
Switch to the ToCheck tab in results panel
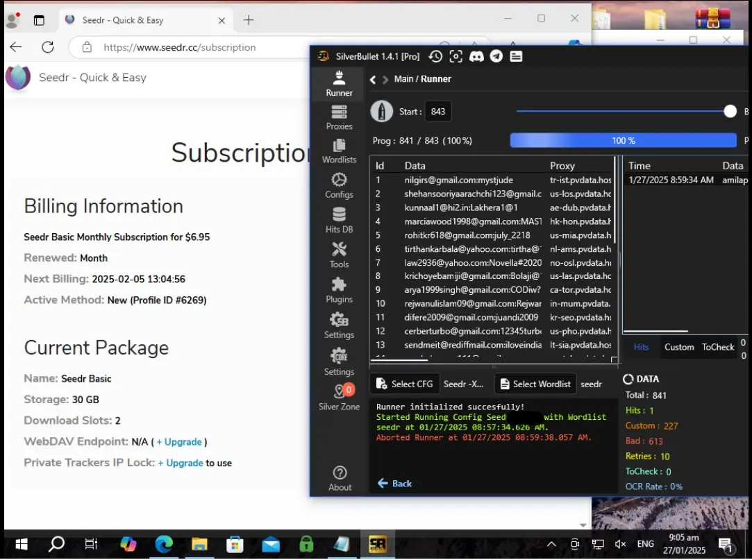coord(718,347)
